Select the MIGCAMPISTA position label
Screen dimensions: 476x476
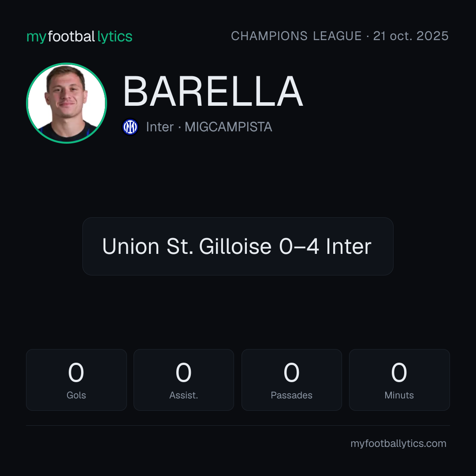[228, 127]
